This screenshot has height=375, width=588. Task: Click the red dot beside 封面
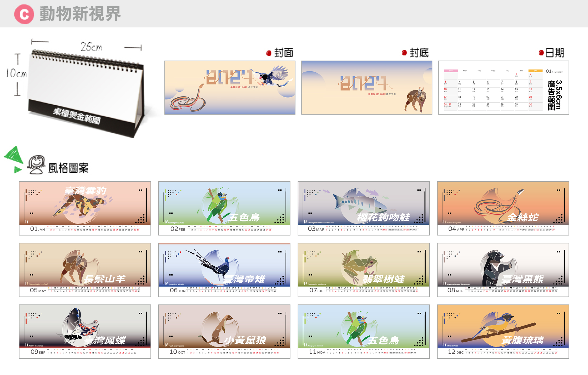(269, 53)
